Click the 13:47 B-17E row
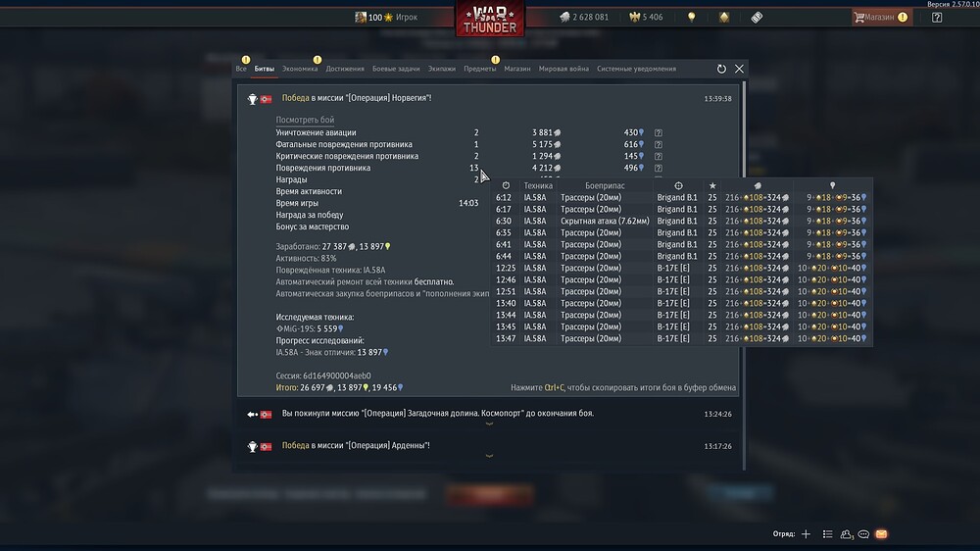The image size is (980, 551). pyautogui.click(x=681, y=339)
